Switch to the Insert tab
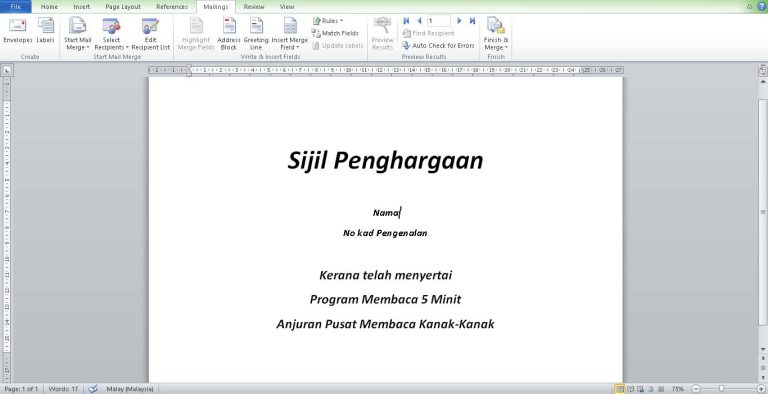 click(81, 7)
